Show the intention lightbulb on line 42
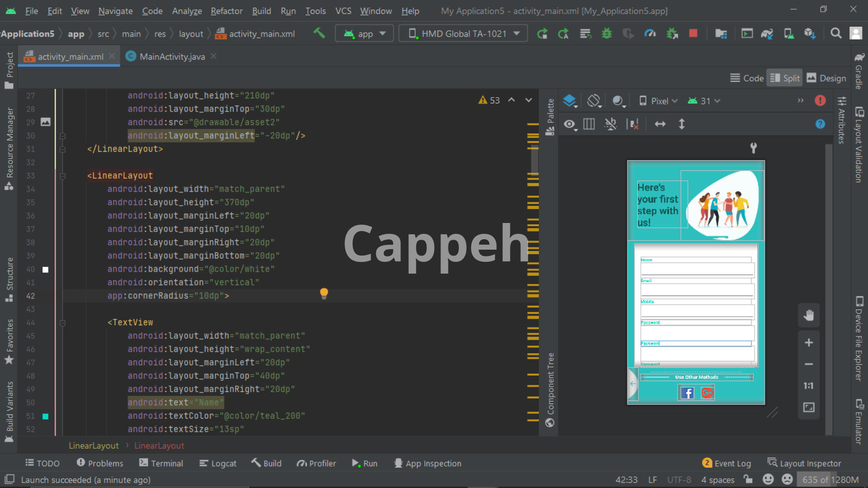This screenshot has height=488, width=868. click(324, 294)
